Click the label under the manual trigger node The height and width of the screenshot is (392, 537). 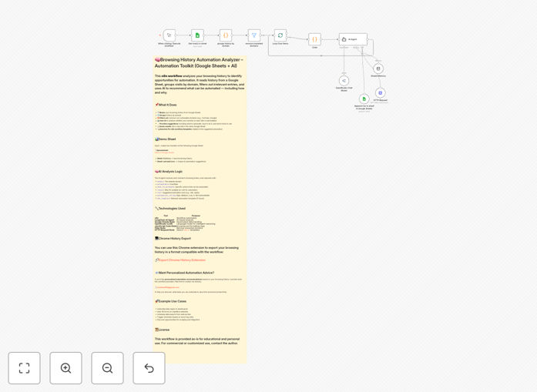(169, 44)
